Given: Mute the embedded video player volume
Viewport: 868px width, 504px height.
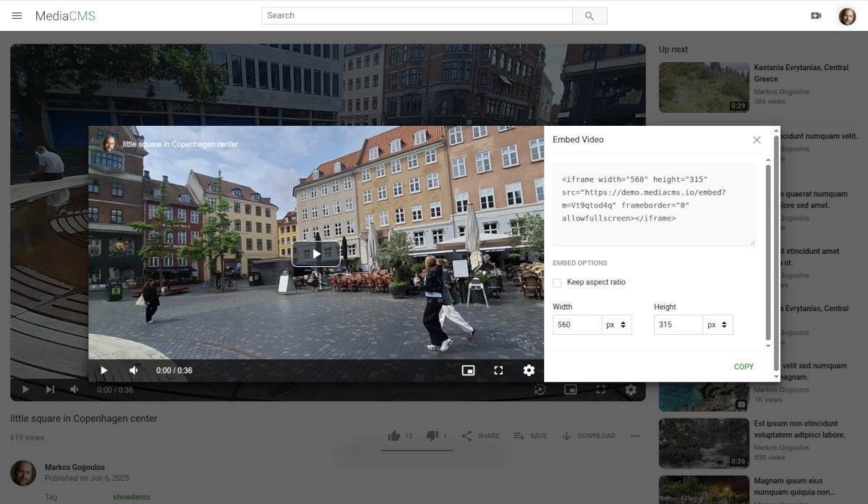Looking at the screenshot, I should point(133,370).
